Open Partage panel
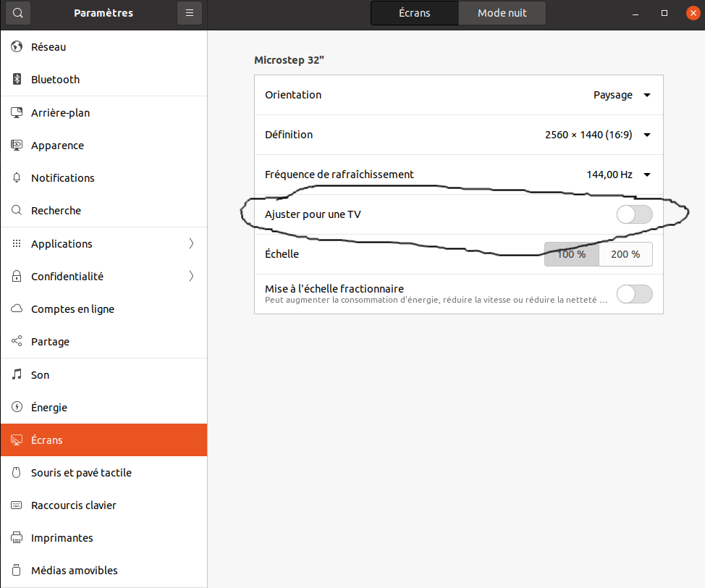The image size is (705, 588). [104, 342]
